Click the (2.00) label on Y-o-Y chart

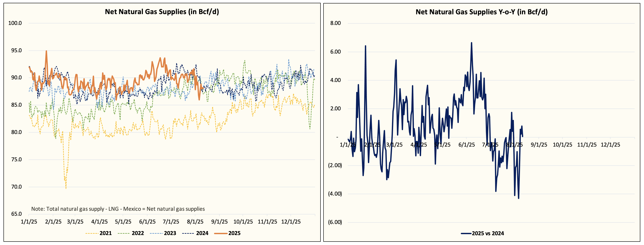[x=335, y=165]
